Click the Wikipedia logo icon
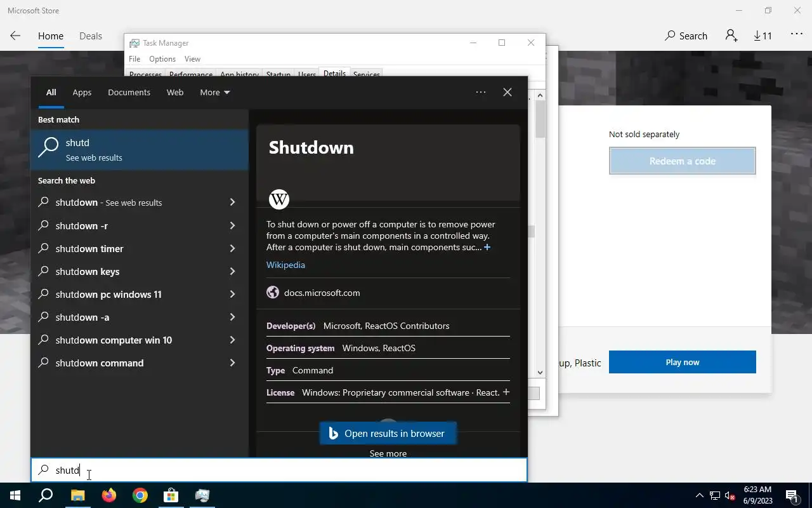Screen dimensions: 812x508 point(279,199)
